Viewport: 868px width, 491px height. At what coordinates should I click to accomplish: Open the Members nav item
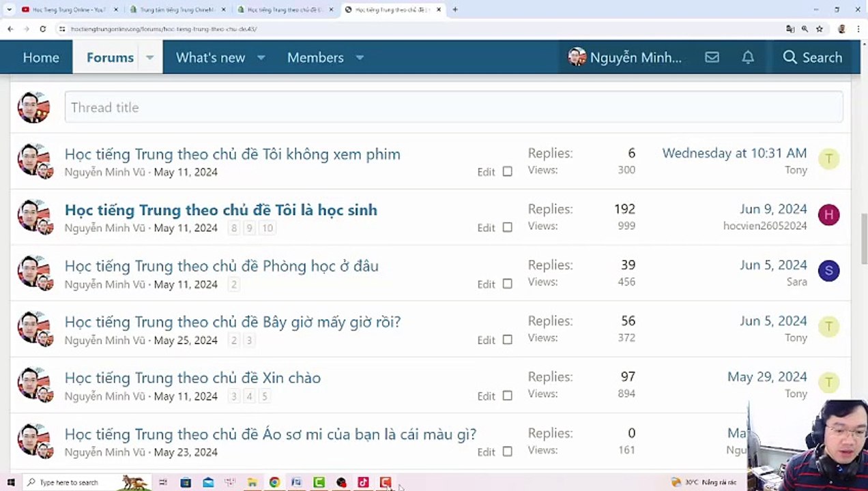315,57
